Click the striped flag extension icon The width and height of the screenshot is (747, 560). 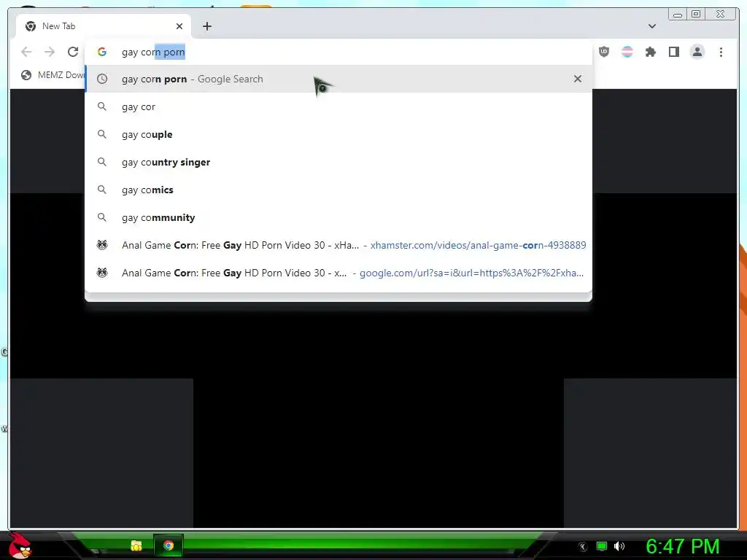click(x=627, y=52)
